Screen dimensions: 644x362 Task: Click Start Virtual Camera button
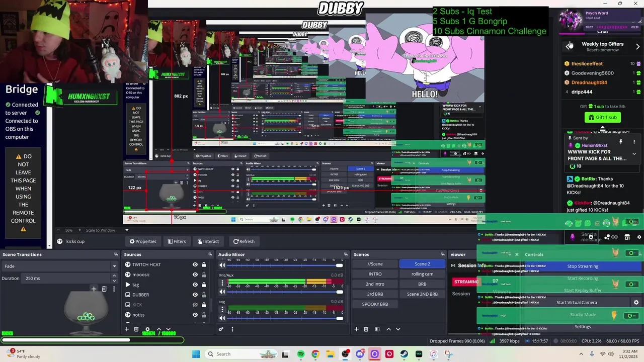(577, 303)
